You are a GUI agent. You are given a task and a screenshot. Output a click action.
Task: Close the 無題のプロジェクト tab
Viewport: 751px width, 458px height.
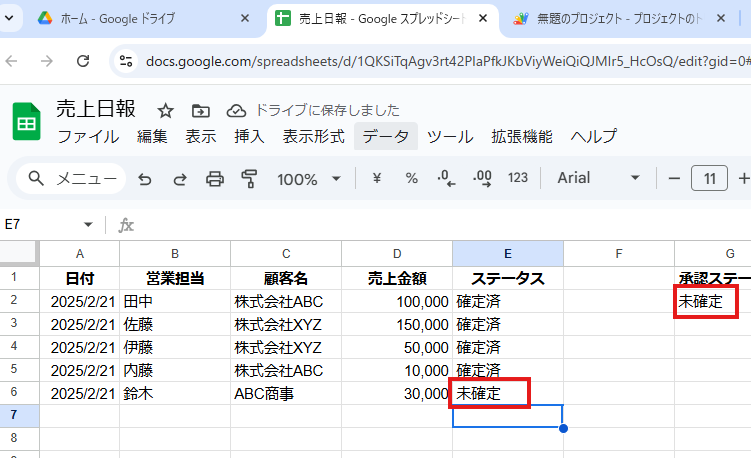pyautogui.click(x=721, y=18)
